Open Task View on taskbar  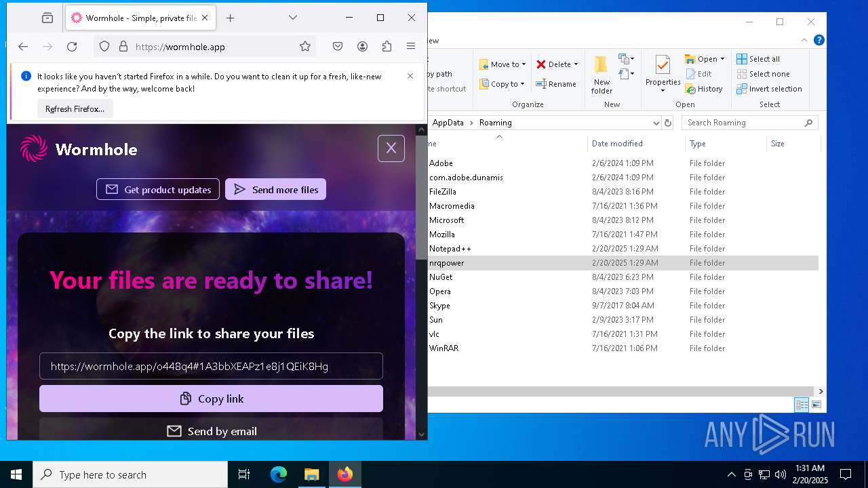click(x=244, y=474)
